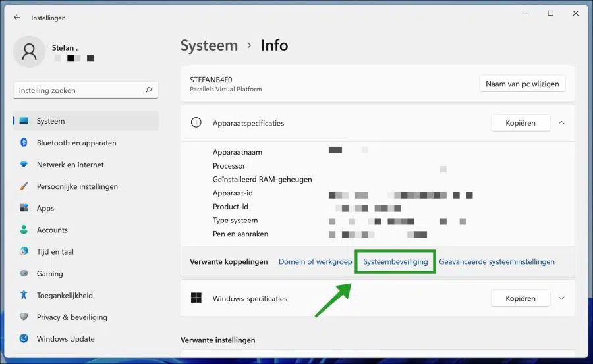Click the Pen en aanraken label
The width and height of the screenshot is (593, 364).
coord(240,234)
